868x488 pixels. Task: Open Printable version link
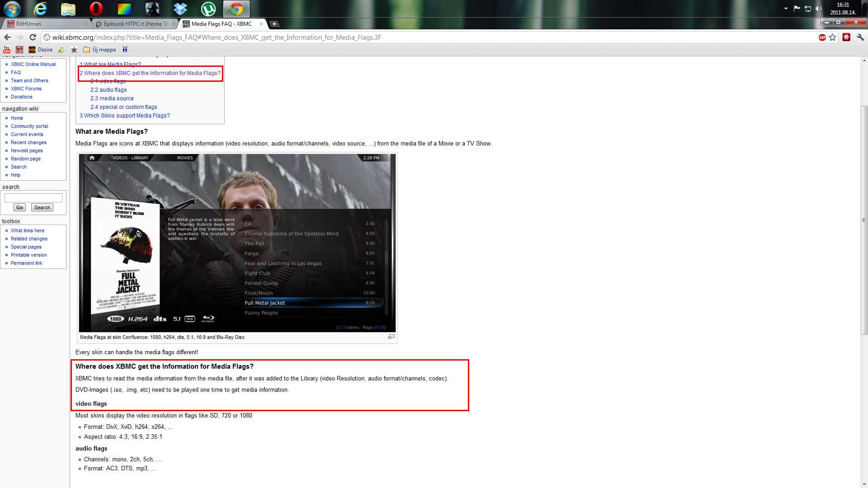pos(29,255)
